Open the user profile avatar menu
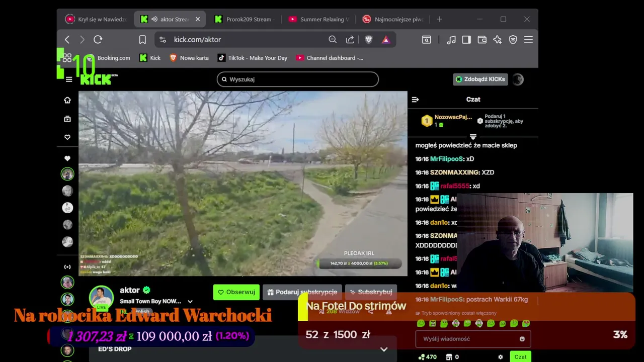The width and height of the screenshot is (644, 362). (x=518, y=79)
